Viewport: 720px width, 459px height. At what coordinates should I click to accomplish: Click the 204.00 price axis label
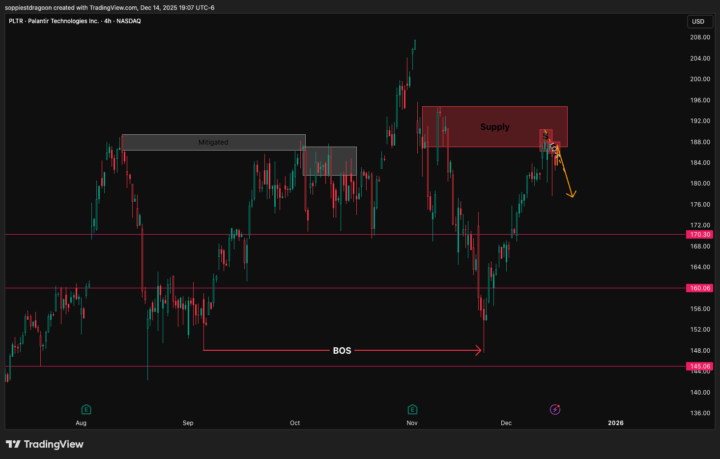(700, 58)
